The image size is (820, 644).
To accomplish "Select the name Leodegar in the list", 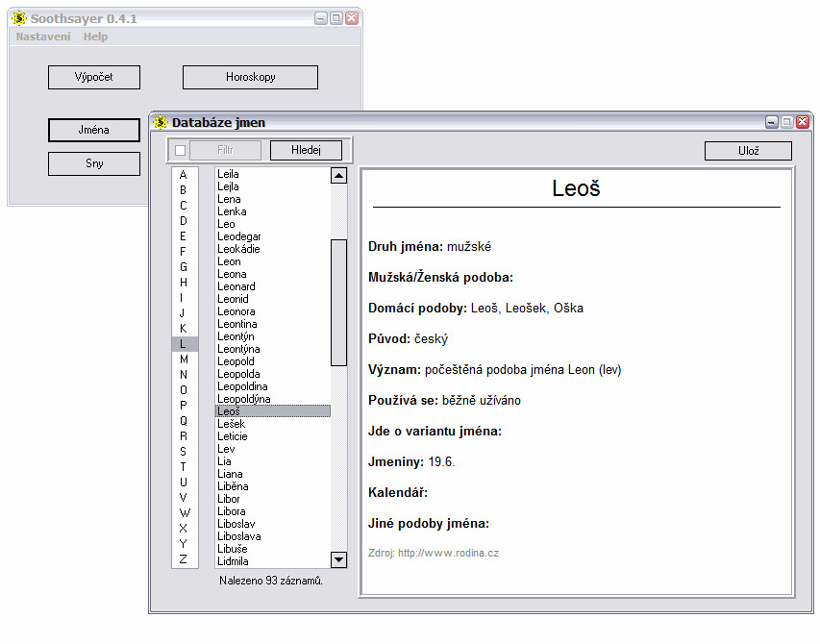I will (x=273, y=236).
